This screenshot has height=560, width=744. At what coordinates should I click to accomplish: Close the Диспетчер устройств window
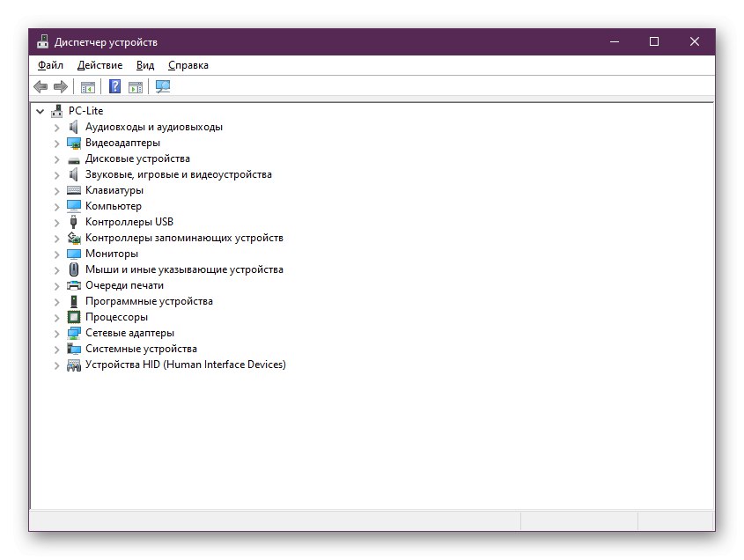coord(694,41)
